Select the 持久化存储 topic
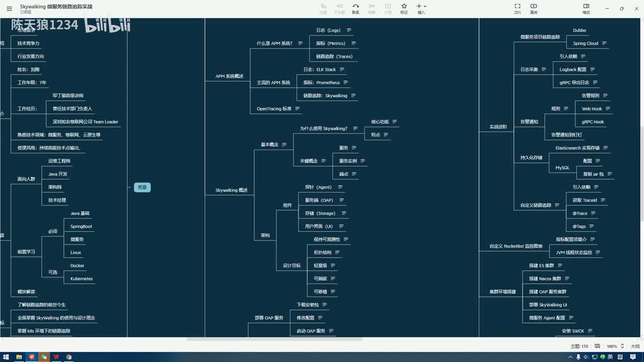Image resolution: width=644 pixels, height=362 pixels. pos(531,158)
